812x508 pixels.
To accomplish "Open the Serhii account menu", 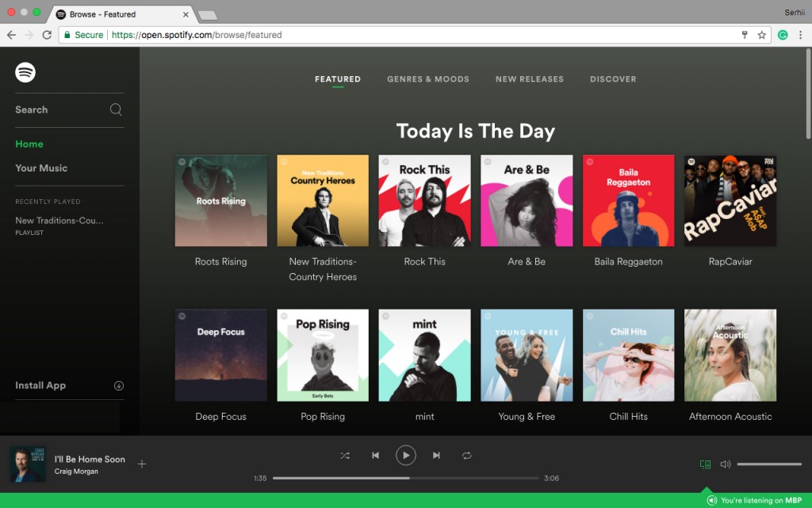I will [x=794, y=12].
